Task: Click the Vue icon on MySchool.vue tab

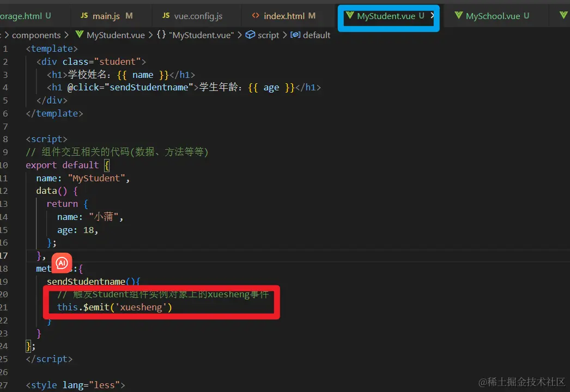Action: [x=458, y=15]
